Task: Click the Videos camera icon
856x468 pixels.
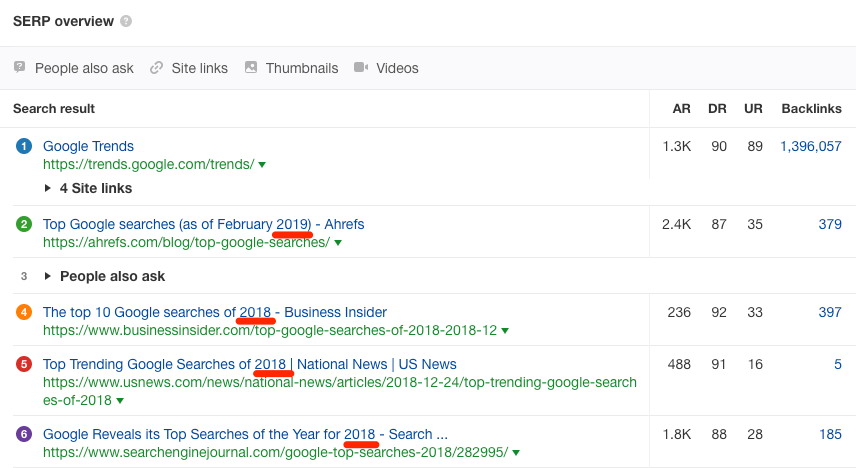Action: pos(361,68)
